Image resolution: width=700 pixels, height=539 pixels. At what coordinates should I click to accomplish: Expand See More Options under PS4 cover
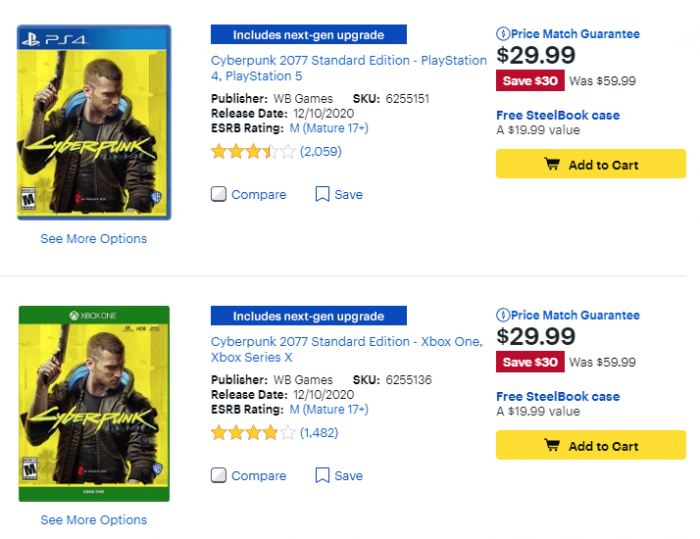click(94, 238)
